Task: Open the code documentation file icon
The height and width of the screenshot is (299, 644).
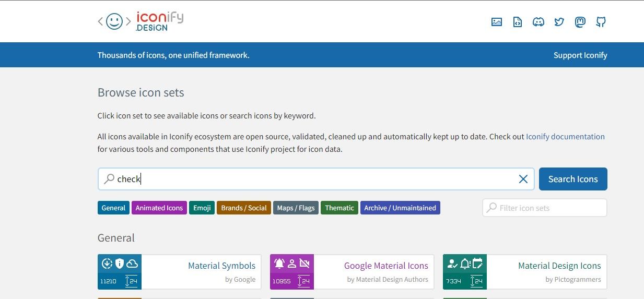Action: click(x=518, y=22)
